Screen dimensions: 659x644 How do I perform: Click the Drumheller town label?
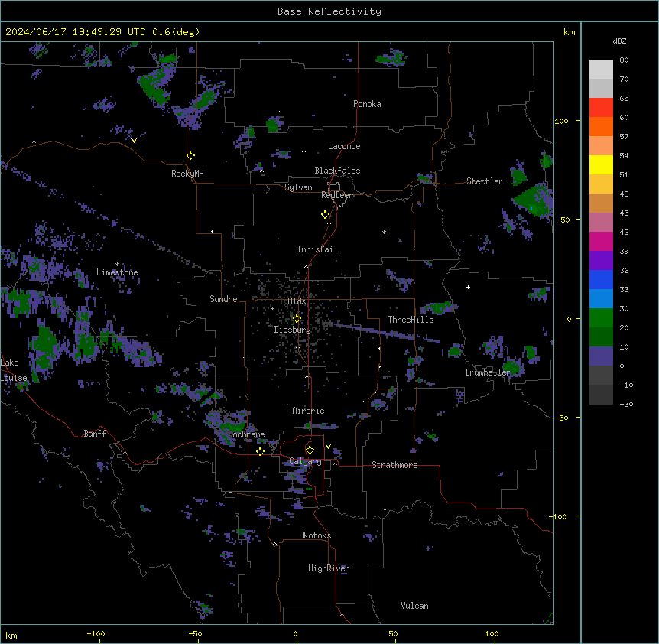pyautogui.click(x=488, y=372)
